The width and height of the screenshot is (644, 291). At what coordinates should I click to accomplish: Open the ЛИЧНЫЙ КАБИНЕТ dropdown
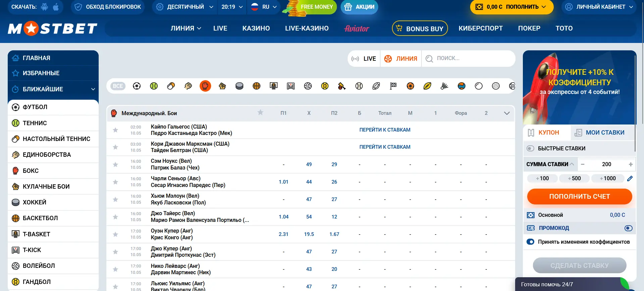(599, 7)
